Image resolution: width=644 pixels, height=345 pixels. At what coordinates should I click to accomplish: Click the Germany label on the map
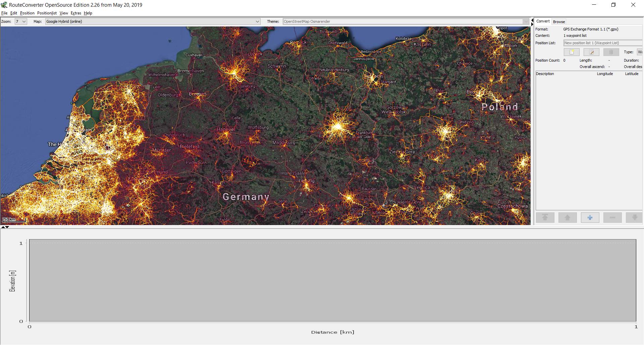[x=246, y=197]
